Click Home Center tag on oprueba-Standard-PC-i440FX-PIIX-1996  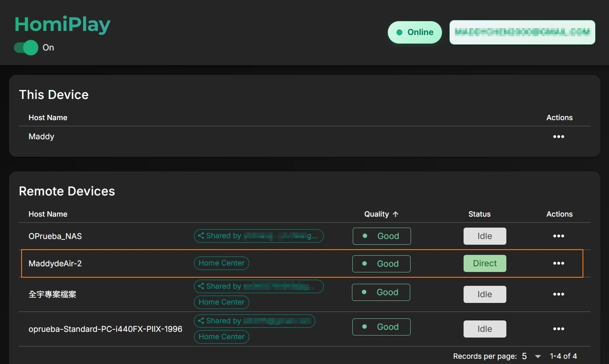222,337
